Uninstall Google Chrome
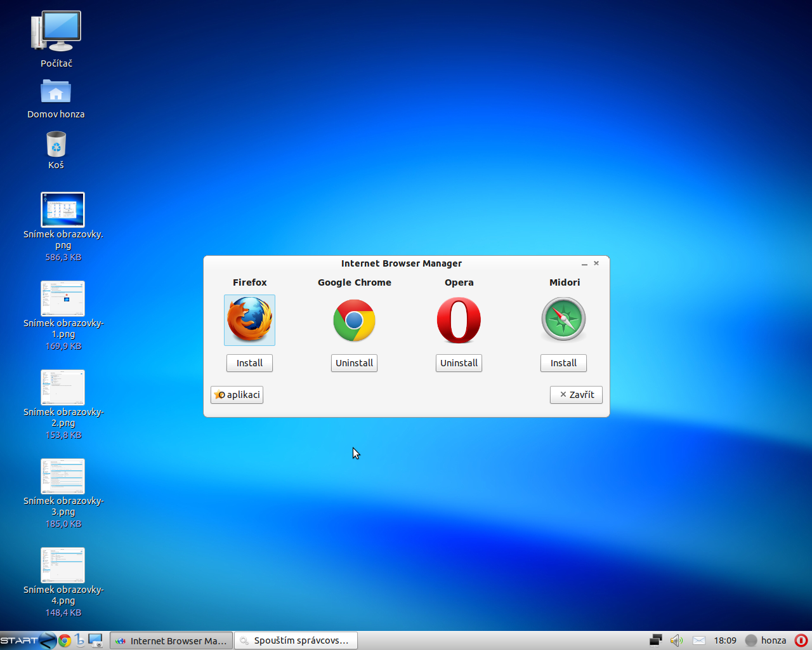Image resolution: width=812 pixels, height=650 pixels. 354,363
